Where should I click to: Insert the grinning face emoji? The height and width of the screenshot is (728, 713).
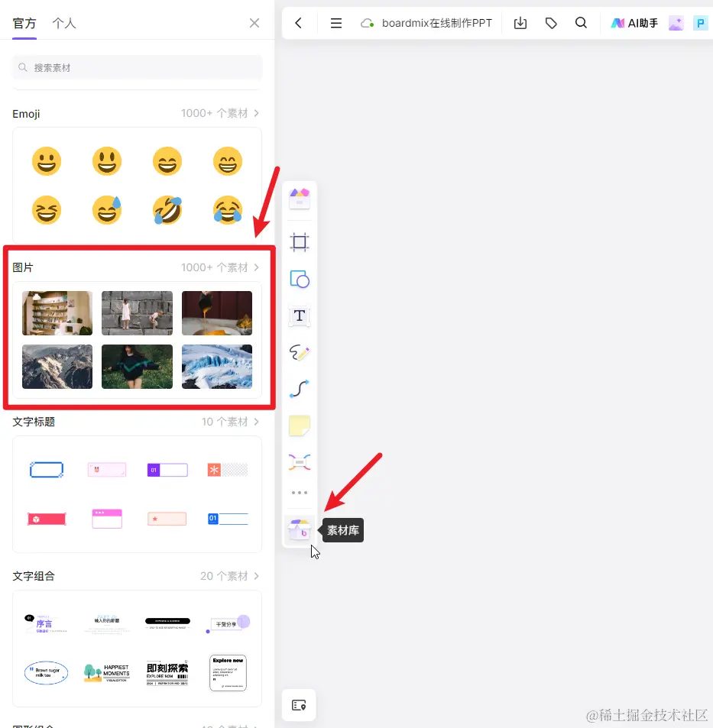(x=47, y=161)
